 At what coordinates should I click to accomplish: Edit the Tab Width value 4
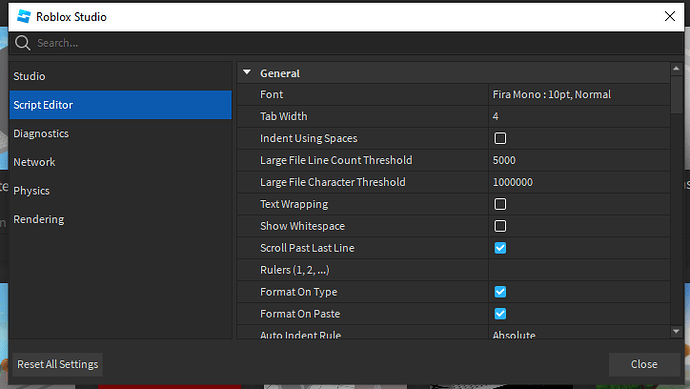(x=579, y=117)
